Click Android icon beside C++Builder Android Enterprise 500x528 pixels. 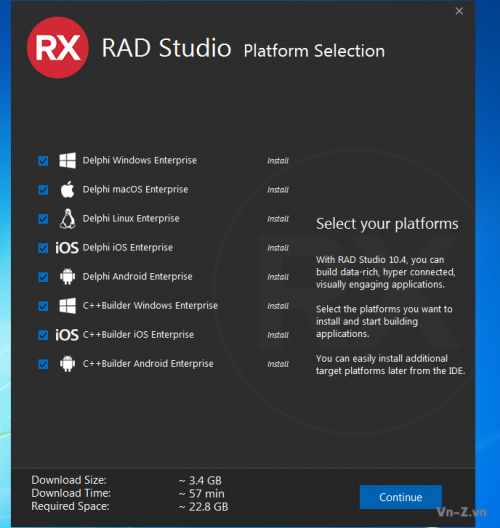pos(67,364)
